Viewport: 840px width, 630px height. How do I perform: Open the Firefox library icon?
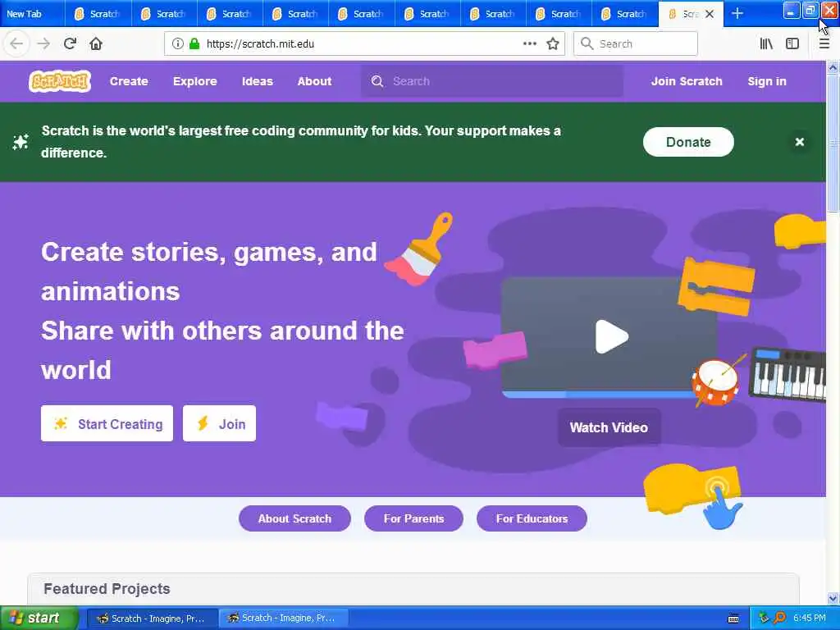tap(766, 44)
